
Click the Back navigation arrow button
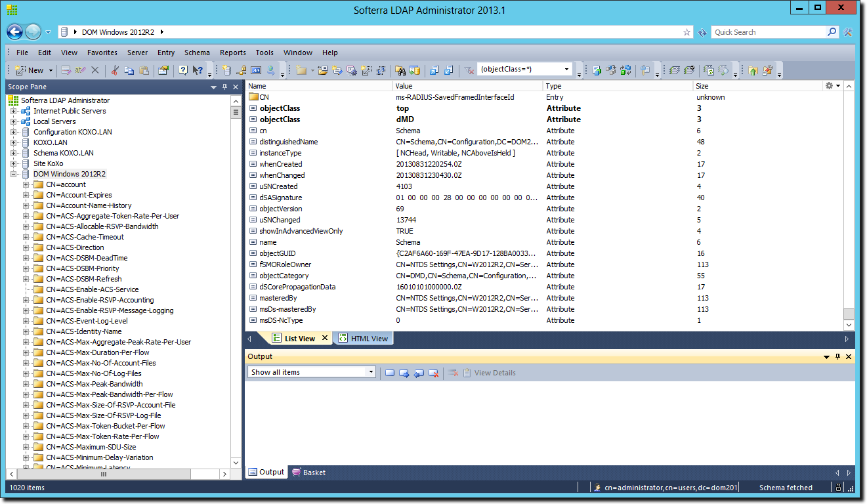[x=16, y=31]
